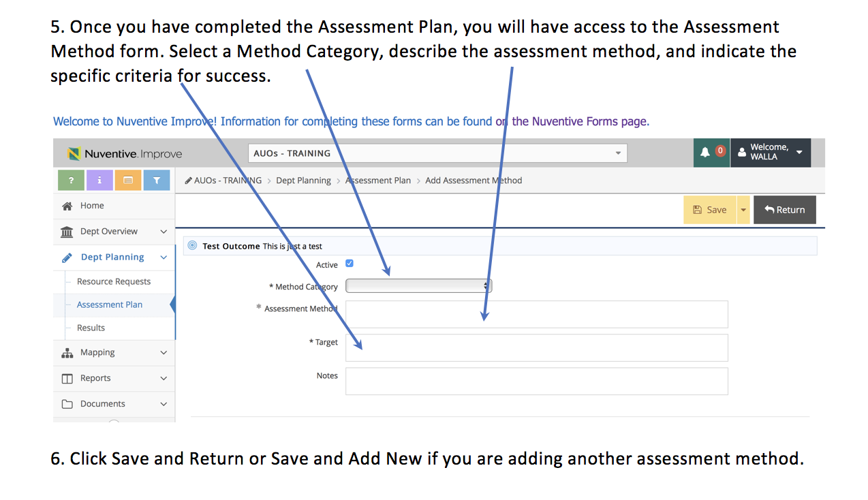Image resolution: width=868 pixels, height=500 pixels.
Task: Go to Home in the sidebar
Action: pos(92,206)
